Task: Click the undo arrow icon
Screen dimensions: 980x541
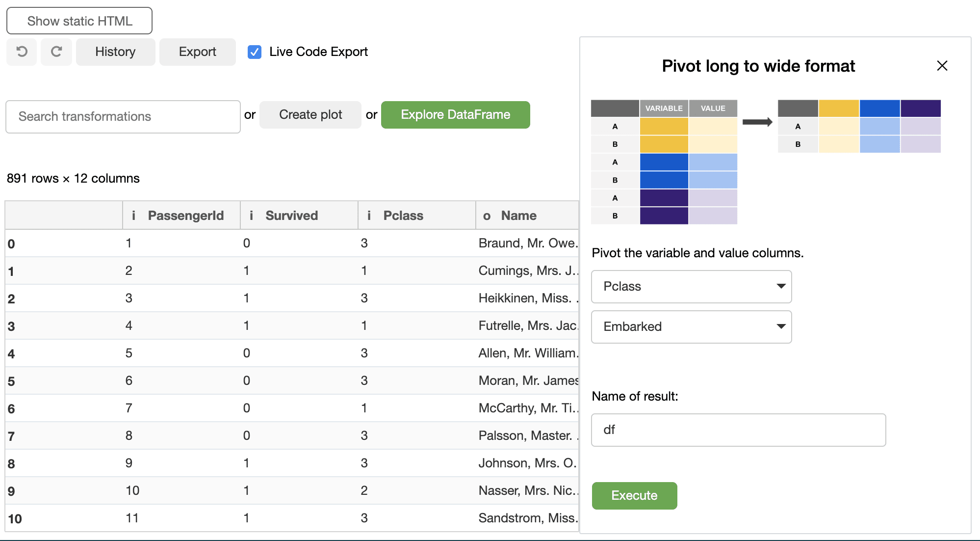Action: click(x=22, y=52)
